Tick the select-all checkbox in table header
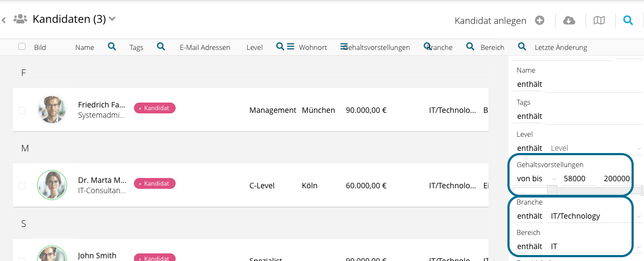This screenshot has height=261, width=644. coord(22,47)
